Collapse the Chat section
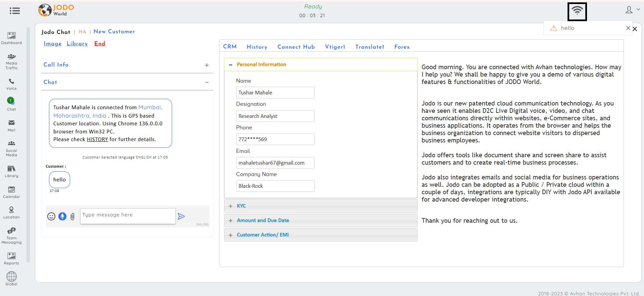This screenshot has width=644, height=296. tap(207, 82)
